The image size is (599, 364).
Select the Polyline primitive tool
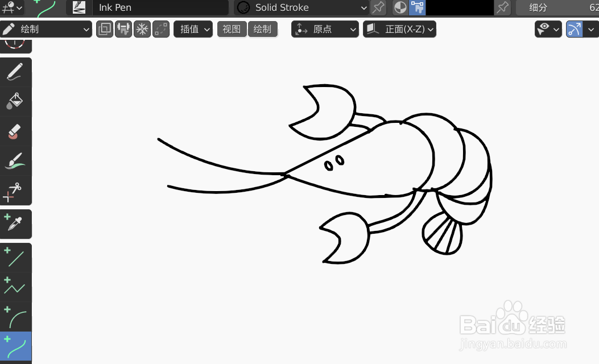(x=16, y=287)
